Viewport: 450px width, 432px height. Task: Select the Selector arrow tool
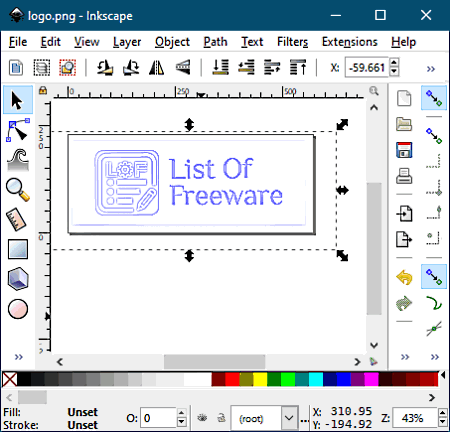tap(18, 100)
